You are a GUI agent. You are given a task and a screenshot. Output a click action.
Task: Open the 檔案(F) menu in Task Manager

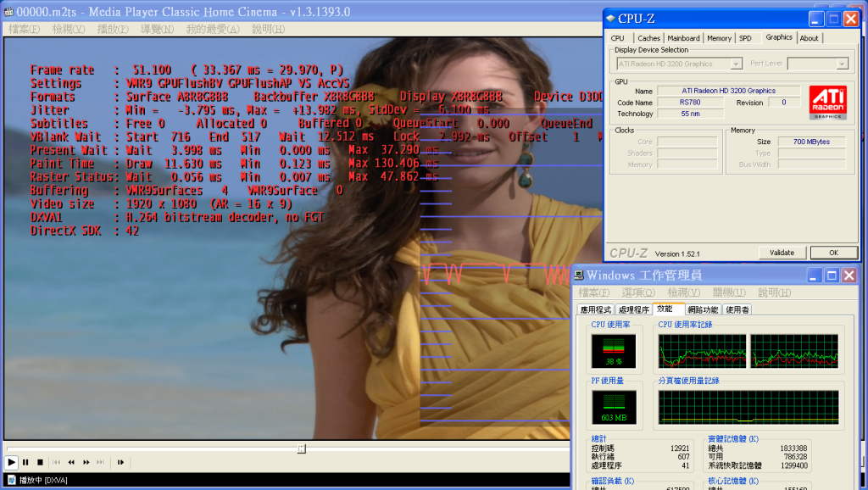point(594,292)
